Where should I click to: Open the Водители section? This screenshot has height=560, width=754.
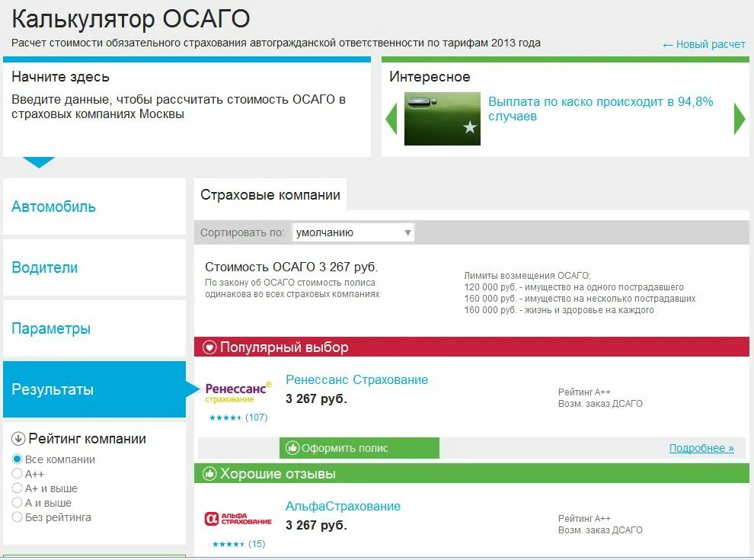point(46,267)
